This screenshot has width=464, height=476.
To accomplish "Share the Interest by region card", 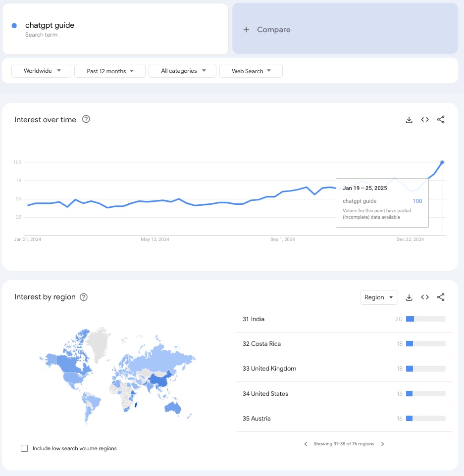I will (441, 297).
